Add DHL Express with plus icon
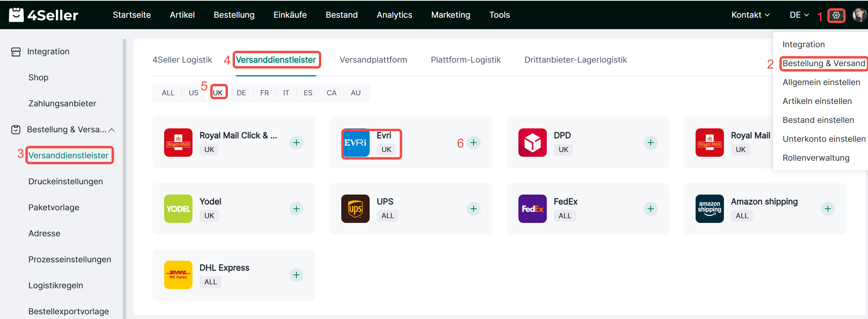 click(296, 275)
